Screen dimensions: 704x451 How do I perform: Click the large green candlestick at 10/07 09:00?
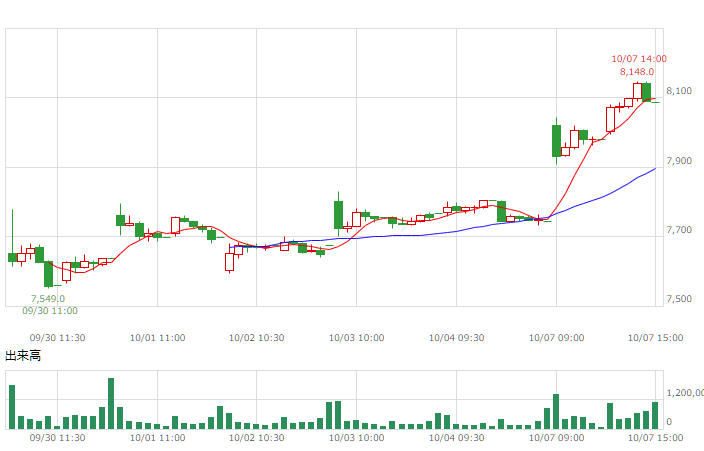pos(556,141)
